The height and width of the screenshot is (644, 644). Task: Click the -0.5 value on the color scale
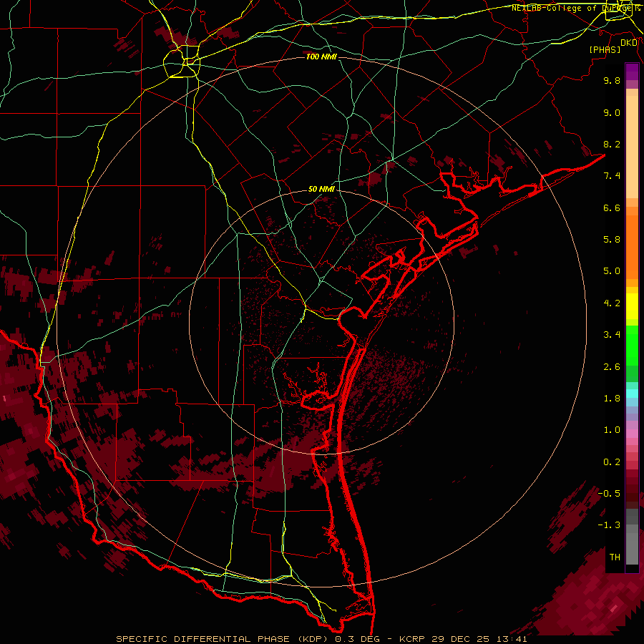coord(609,494)
